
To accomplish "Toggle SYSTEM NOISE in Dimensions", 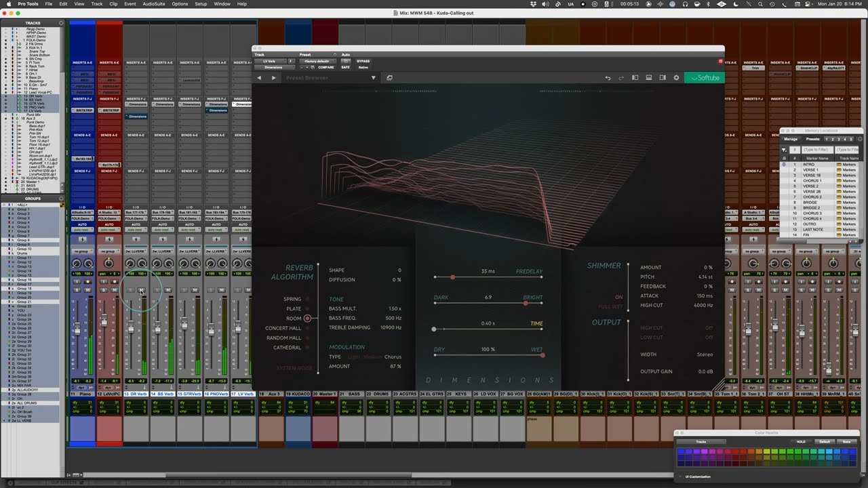I will point(294,368).
